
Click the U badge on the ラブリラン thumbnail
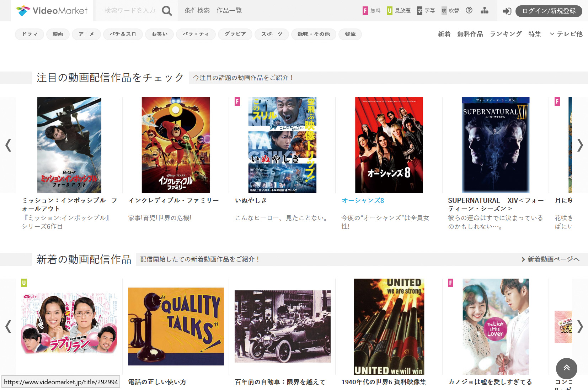click(25, 283)
